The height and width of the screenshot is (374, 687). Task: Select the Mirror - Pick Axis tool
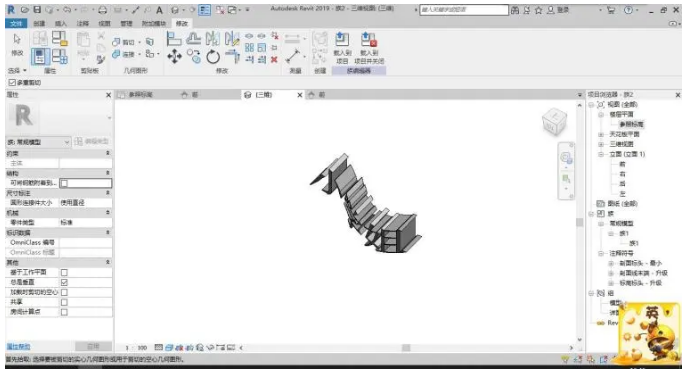(x=213, y=39)
